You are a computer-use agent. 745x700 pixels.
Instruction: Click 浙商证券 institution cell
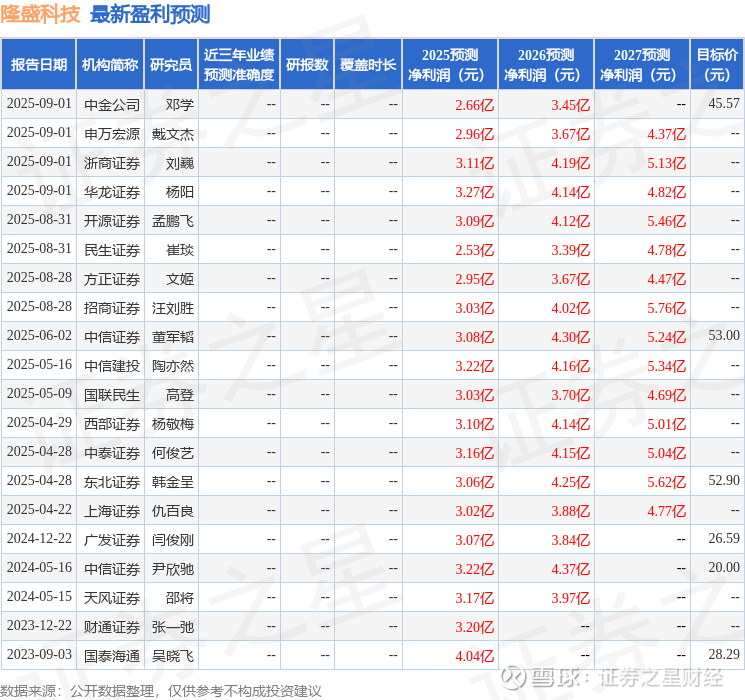point(112,163)
